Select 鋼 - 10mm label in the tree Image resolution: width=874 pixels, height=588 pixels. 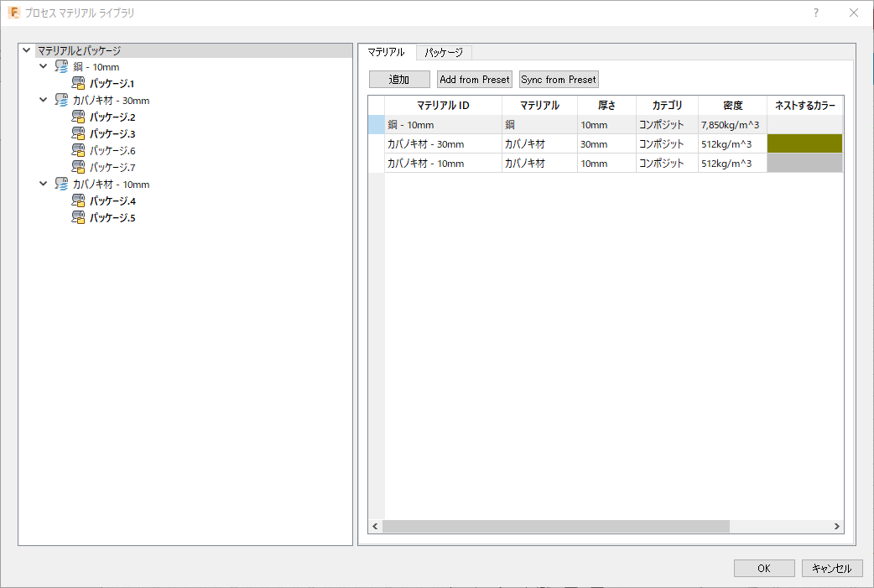click(96, 67)
